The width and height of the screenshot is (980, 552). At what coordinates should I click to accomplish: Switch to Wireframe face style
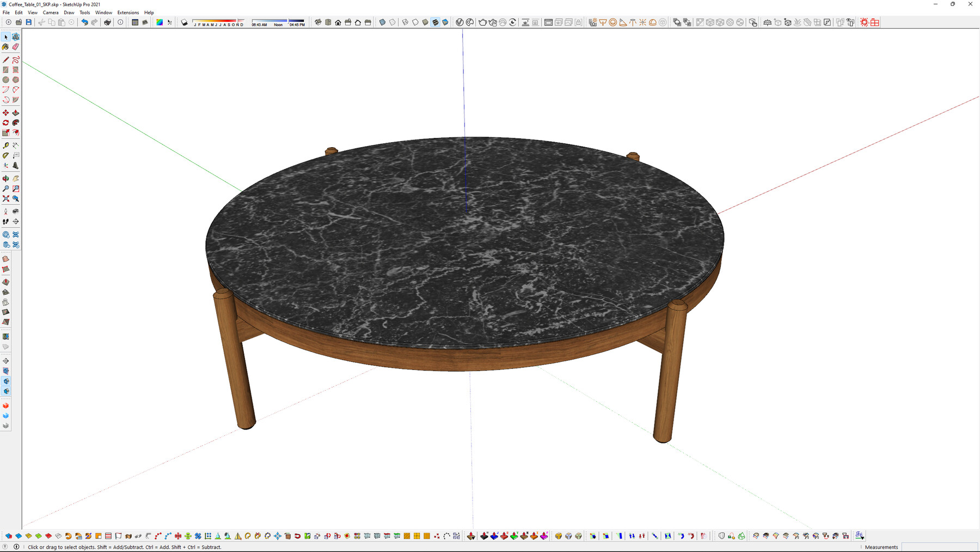point(405,22)
